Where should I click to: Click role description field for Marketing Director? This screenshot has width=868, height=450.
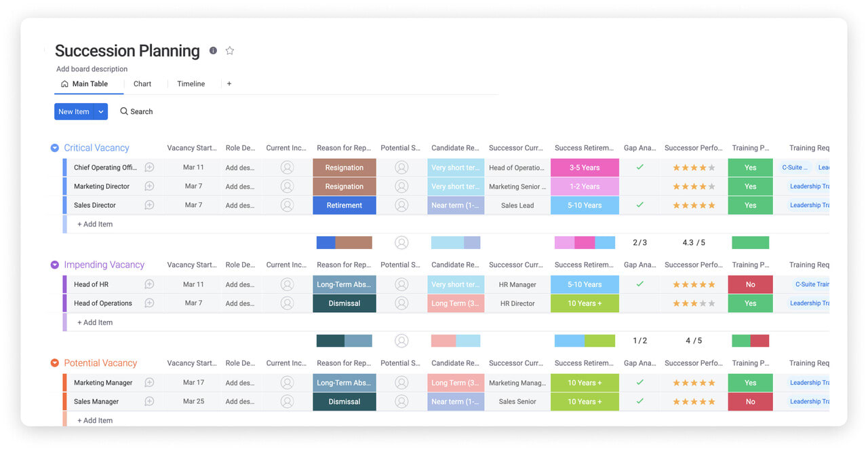(x=241, y=187)
